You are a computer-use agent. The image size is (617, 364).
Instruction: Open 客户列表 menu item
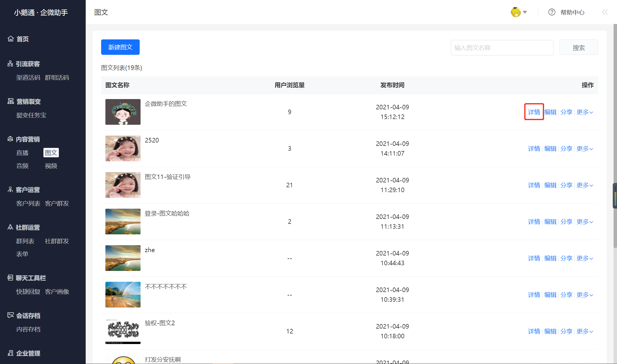click(28, 203)
